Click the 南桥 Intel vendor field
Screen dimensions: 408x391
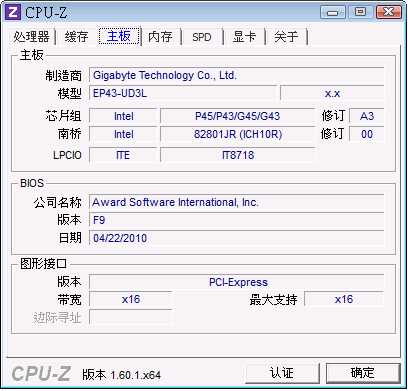click(x=123, y=134)
